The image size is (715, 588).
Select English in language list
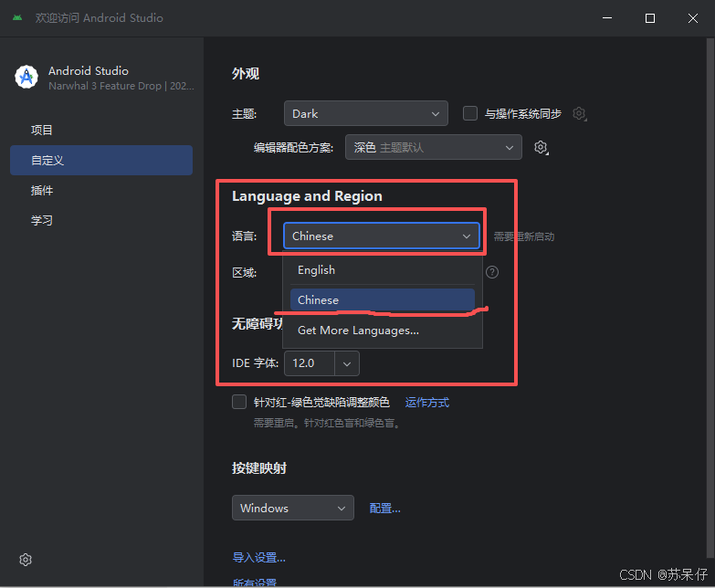(x=382, y=270)
